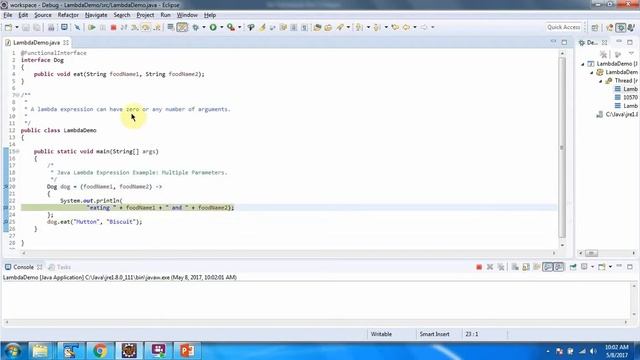640x360 pixels.
Task: Click the New file toolbar icon
Action: tap(8, 27)
